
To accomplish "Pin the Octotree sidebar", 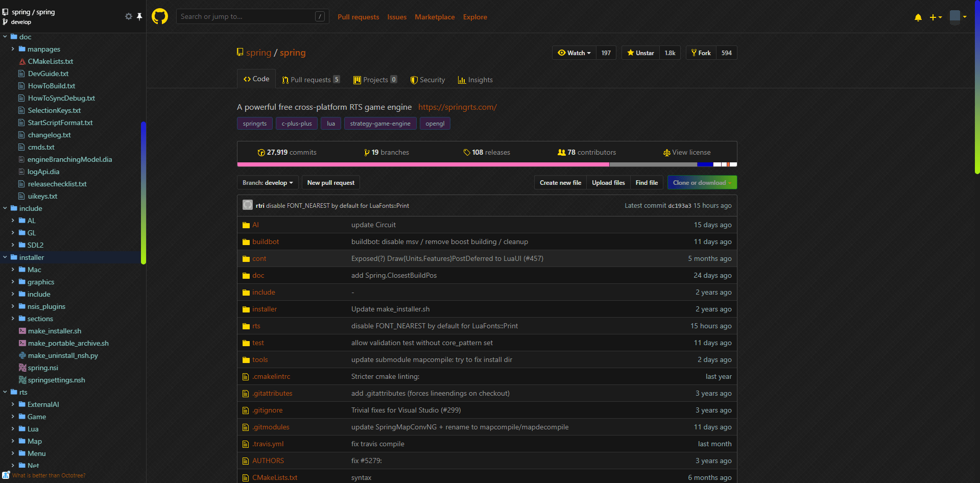I will (139, 16).
